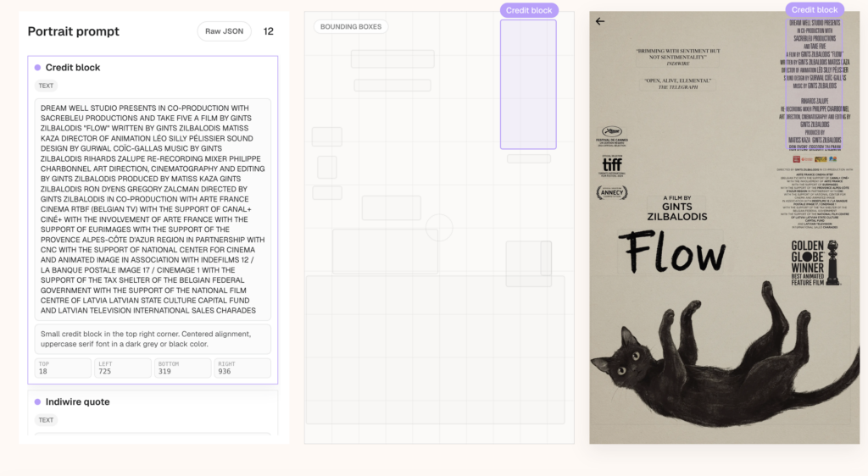Click the Annecy laurel logo on poster
868x476 pixels.
[x=612, y=192]
